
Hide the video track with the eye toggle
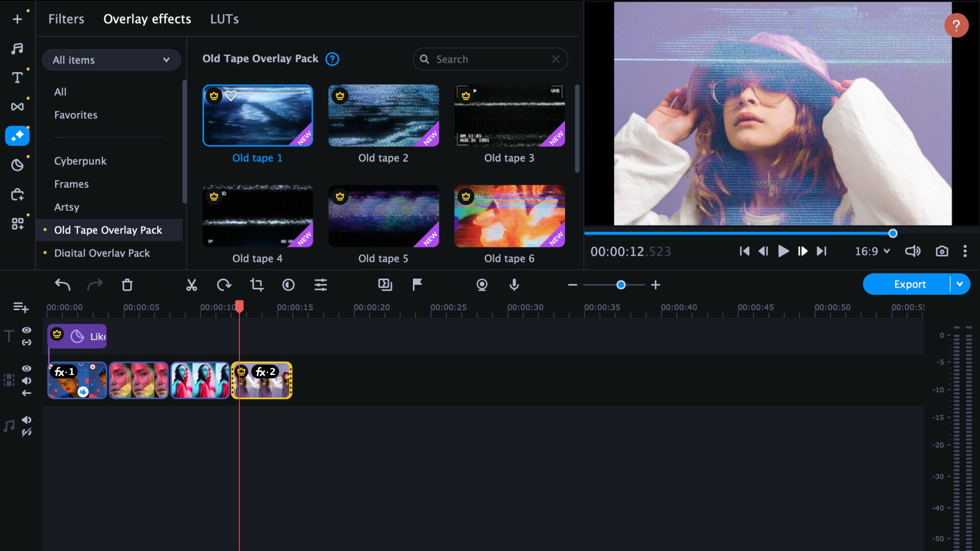tap(27, 368)
